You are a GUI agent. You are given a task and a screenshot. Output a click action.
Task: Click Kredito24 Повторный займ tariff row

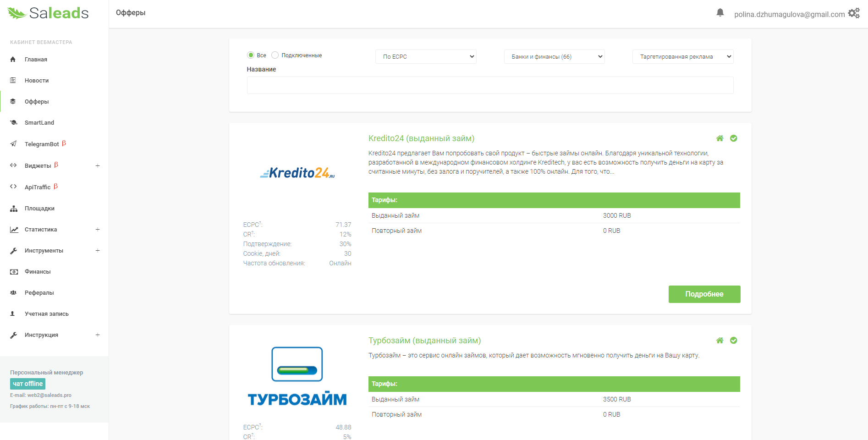(554, 231)
